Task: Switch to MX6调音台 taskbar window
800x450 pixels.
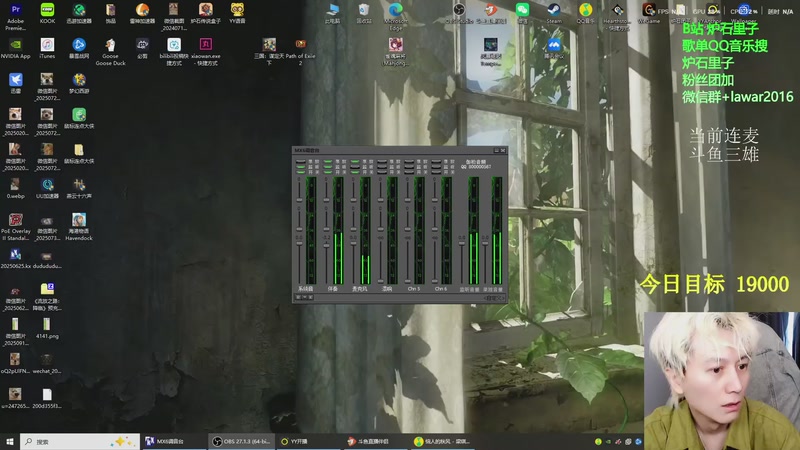Action: coord(173,441)
